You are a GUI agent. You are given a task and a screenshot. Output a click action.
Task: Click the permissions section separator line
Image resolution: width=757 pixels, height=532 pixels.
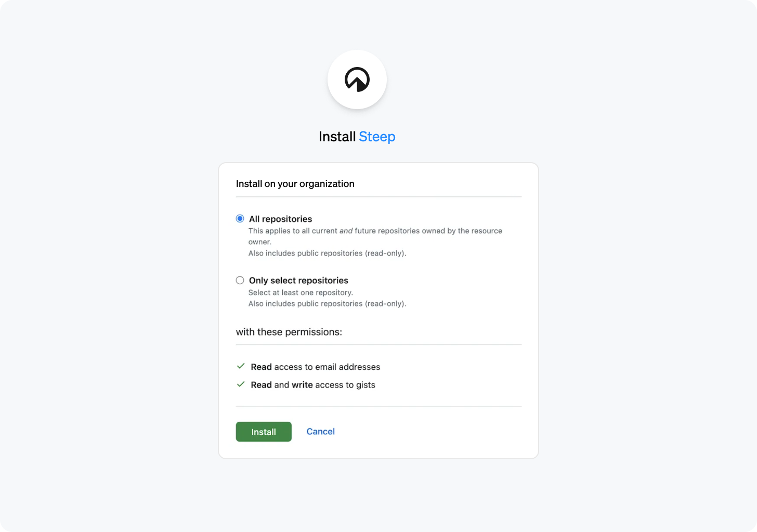click(379, 344)
